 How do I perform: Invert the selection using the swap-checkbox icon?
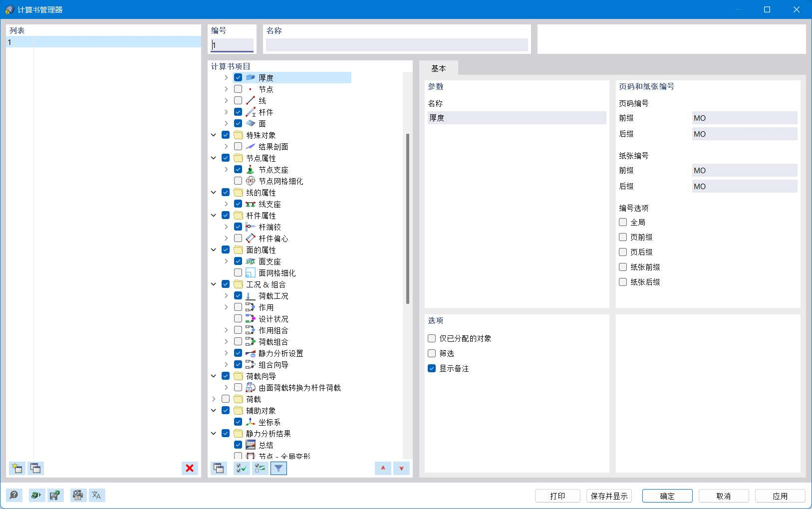click(x=260, y=468)
